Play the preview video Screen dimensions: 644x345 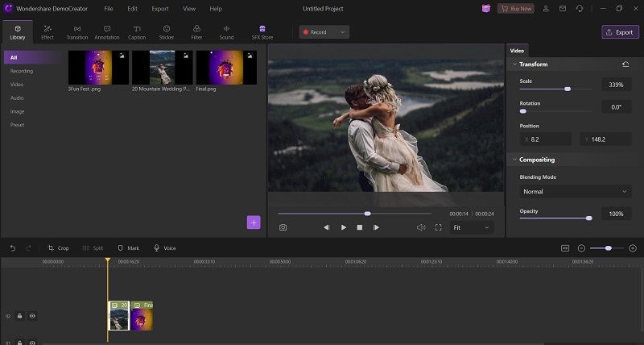[344, 227]
